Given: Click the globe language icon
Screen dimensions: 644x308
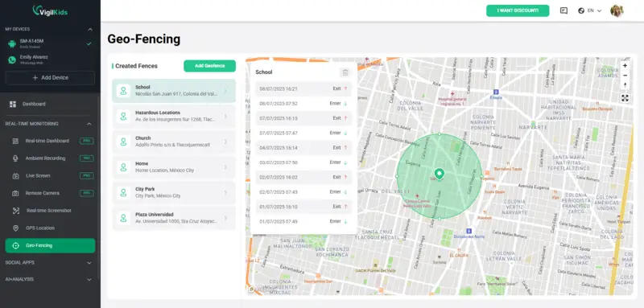Looking at the screenshot, I should coord(581,10).
